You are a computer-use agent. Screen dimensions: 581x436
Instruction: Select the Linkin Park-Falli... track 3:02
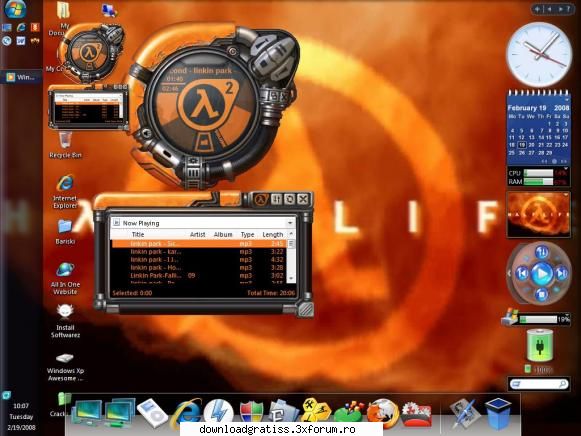199,276
